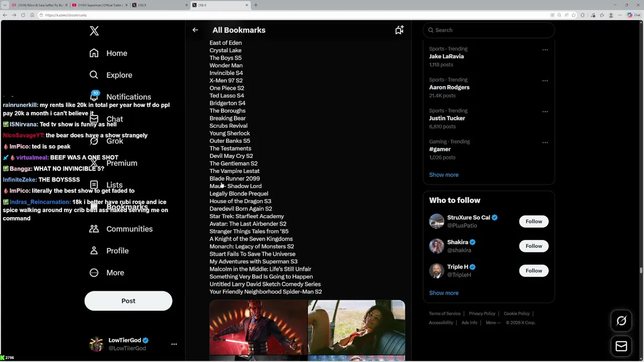Open the Aaron Rodgers trending topic
This screenshot has height=362, width=644.
pos(449,87)
